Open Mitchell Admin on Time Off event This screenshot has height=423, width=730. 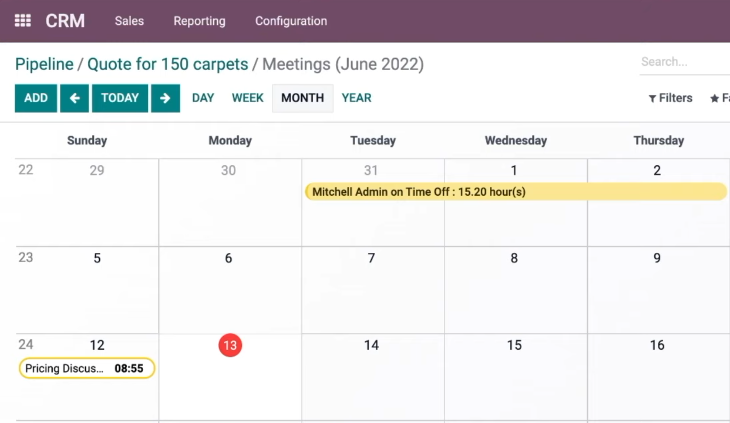tap(516, 192)
